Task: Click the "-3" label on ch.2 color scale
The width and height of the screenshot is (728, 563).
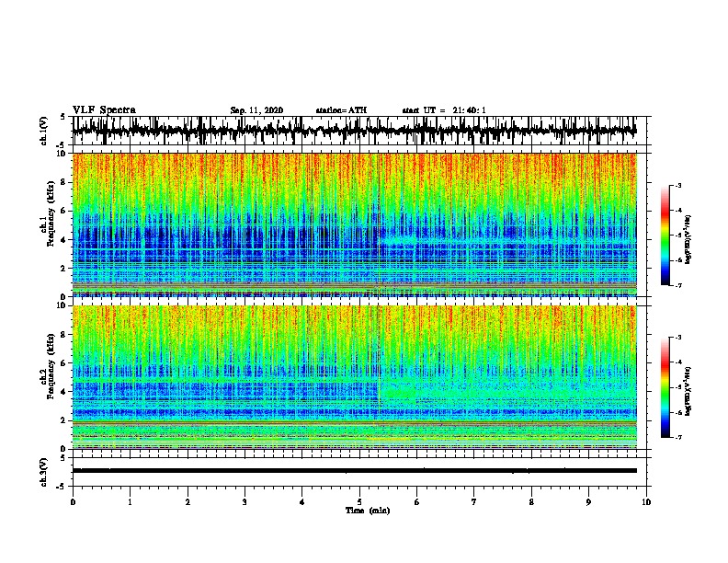Action: (678, 338)
